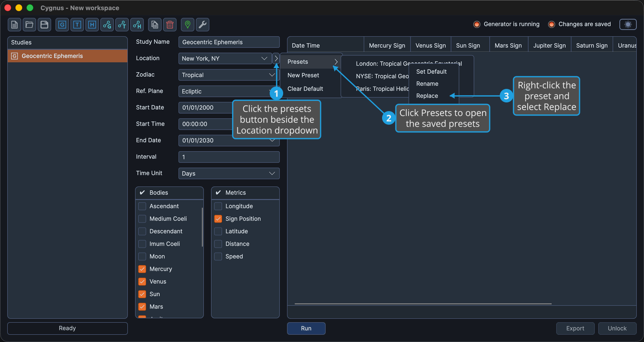
Task: Open the locations manager (green pin icon)
Action: [x=188, y=25]
